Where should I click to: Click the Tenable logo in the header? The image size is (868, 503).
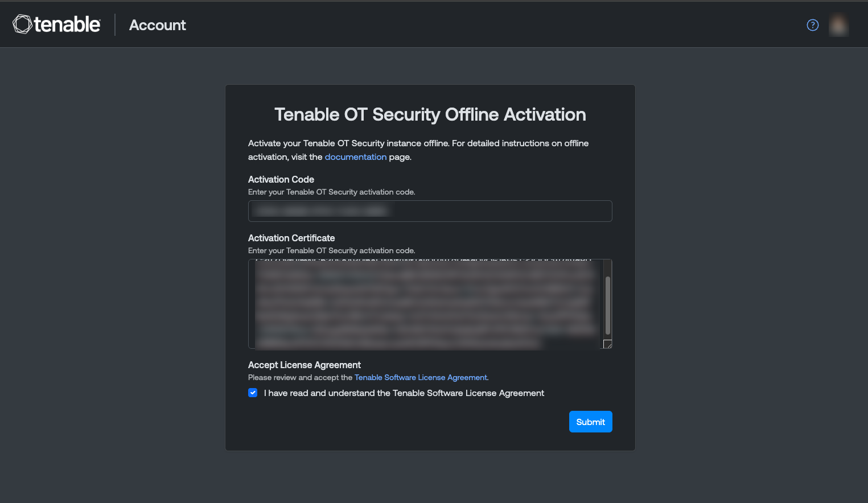(56, 24)
